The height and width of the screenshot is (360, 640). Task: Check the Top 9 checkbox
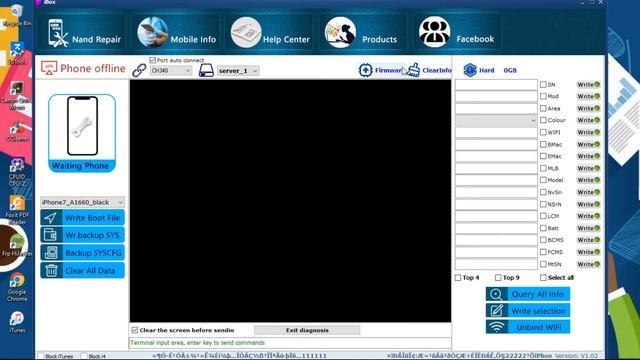point(498,278)
